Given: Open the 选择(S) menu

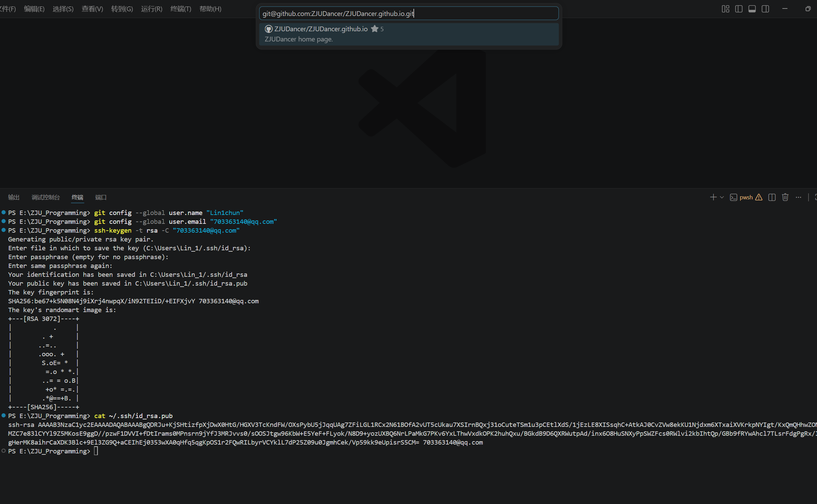Looking at the screenshot, I should tap(63, 9).
